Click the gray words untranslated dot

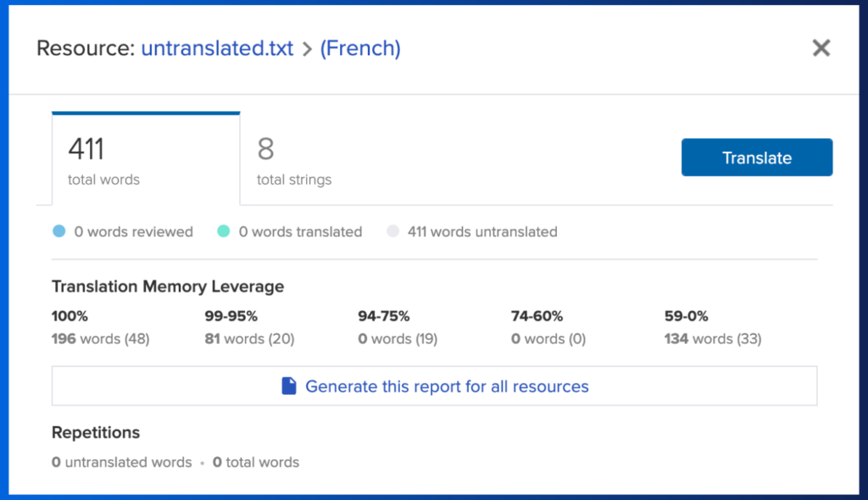pos(392,231)
